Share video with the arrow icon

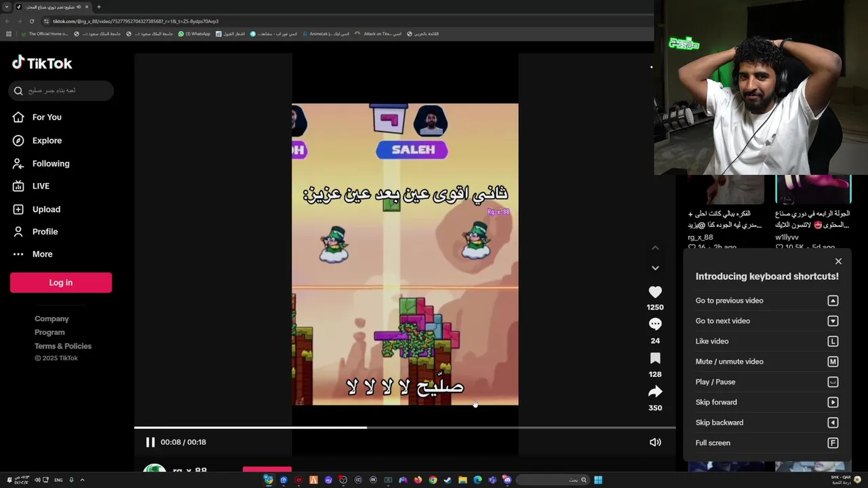point(655,391)
